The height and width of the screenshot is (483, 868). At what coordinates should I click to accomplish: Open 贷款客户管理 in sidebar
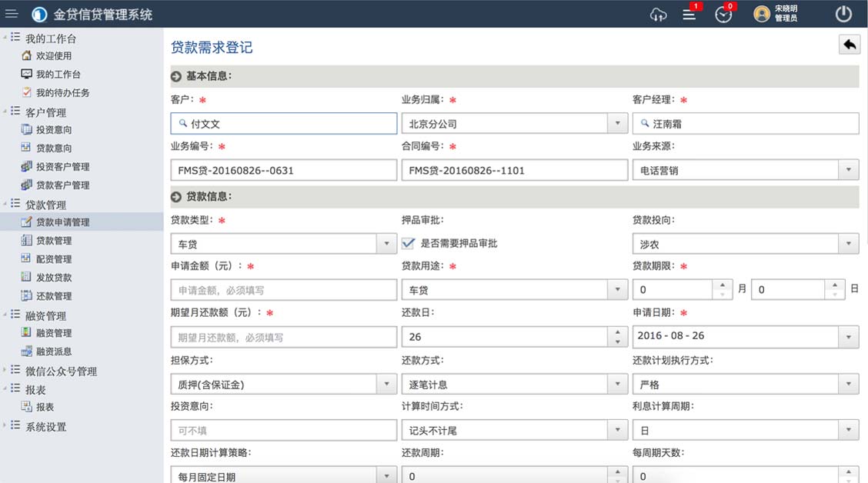click(x=62, y=185)
